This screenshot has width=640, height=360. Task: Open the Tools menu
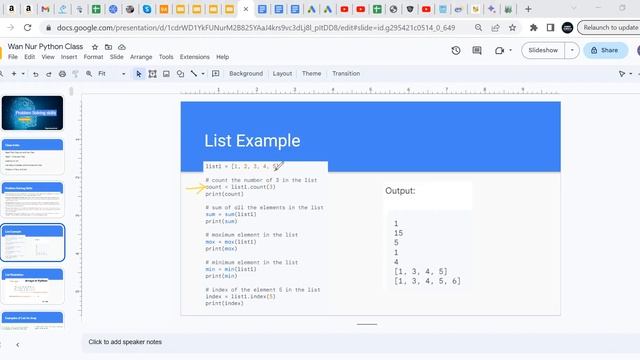[x=166, y=57]
